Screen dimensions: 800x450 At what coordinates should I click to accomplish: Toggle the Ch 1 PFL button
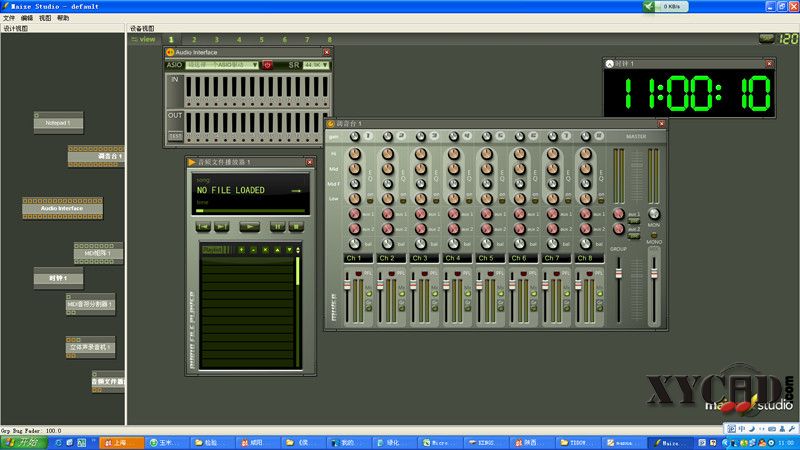(x=359, y=274)
